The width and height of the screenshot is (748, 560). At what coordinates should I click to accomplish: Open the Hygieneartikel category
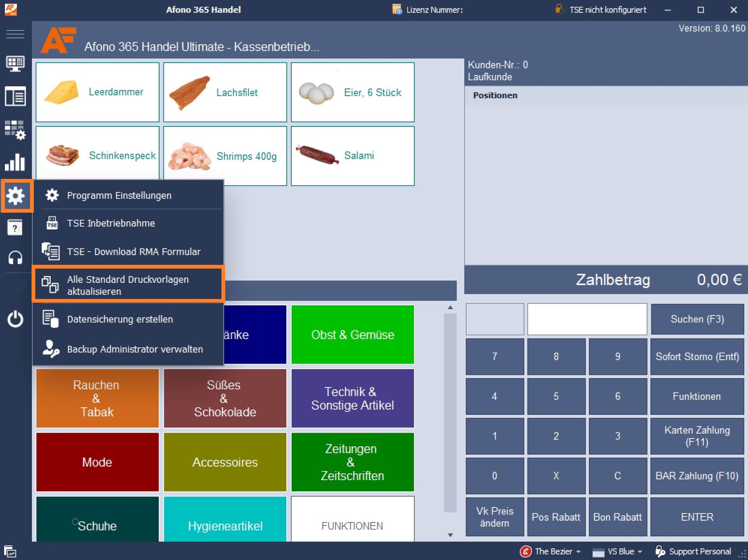click(x=225, y=519)
